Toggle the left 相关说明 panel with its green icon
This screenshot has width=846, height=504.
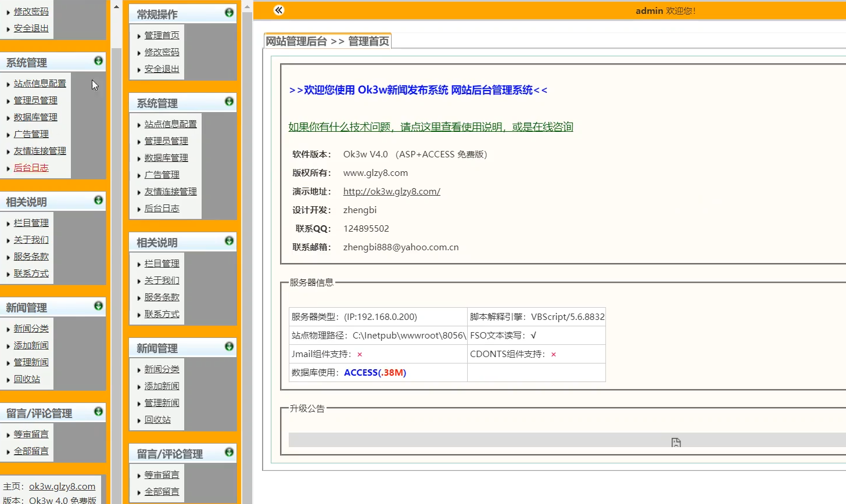click(x=99, y=200)
